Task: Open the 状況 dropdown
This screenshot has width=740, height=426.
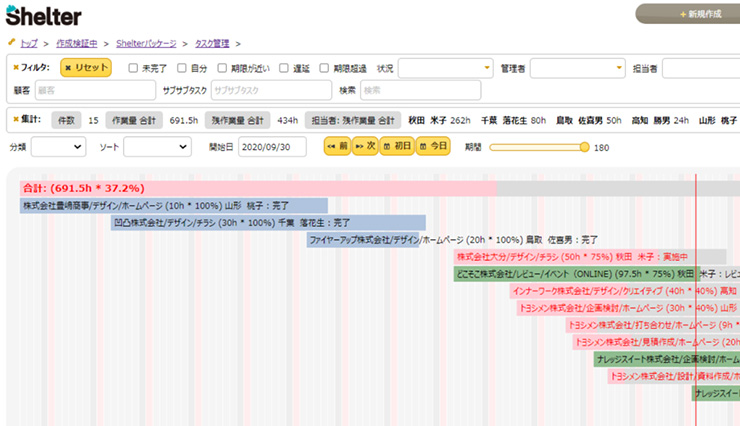Action: 446,68
